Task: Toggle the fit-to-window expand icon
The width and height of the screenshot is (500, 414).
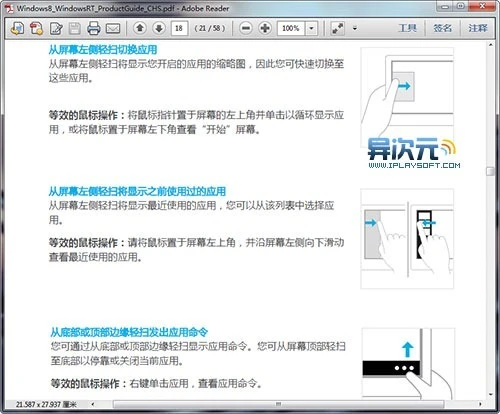Action: pos(338,28)
